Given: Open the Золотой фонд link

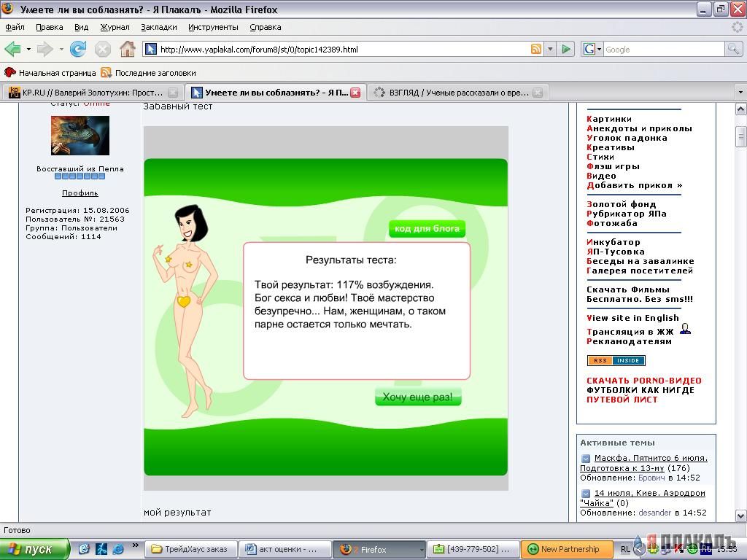Looking at the screenshot, I should pyautogui.click(x=622, y=204).
